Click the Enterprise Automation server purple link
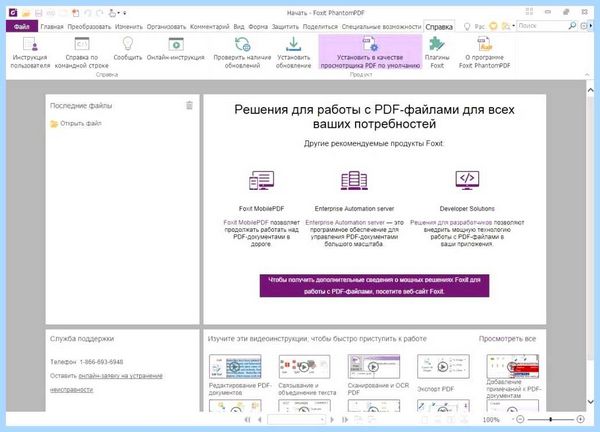 pyautogui.click(x=345, y=222)
